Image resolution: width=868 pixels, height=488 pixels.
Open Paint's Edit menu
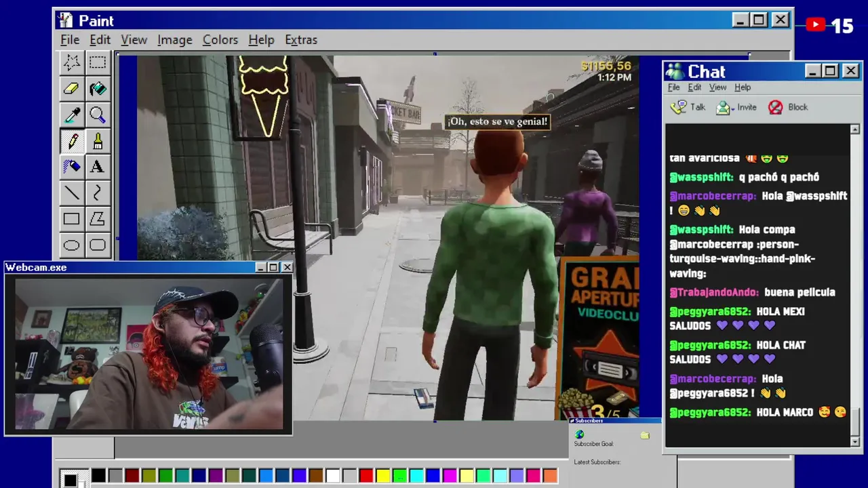point(100,40)
